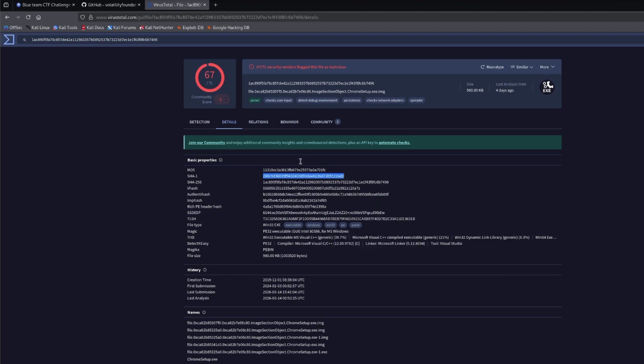
Task: Click the automate checks link
Action: click(394, 143)
